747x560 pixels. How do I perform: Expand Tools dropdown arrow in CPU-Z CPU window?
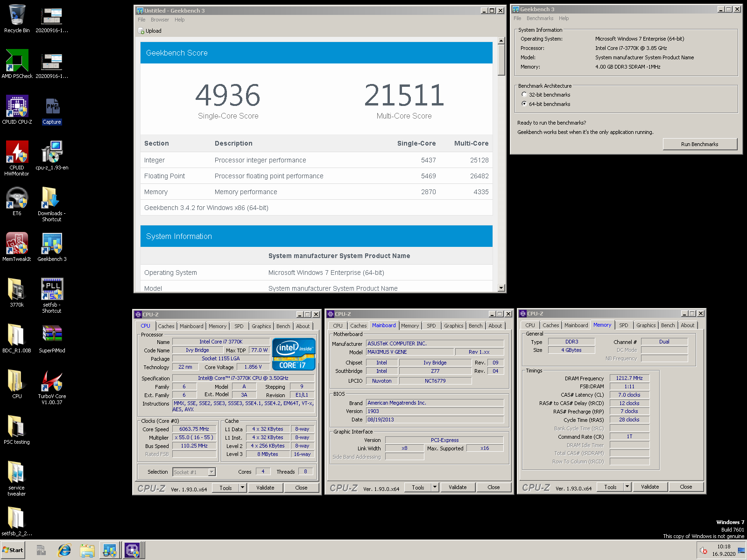[x=242, y=488]
